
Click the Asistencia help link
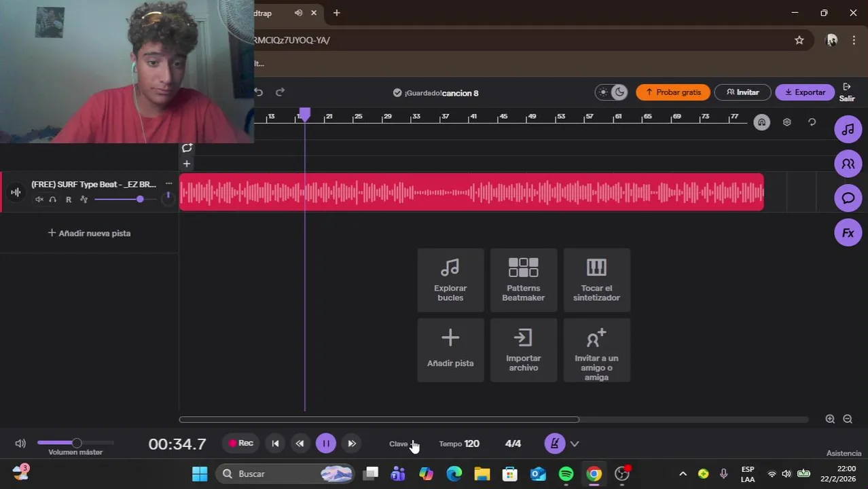844,453
